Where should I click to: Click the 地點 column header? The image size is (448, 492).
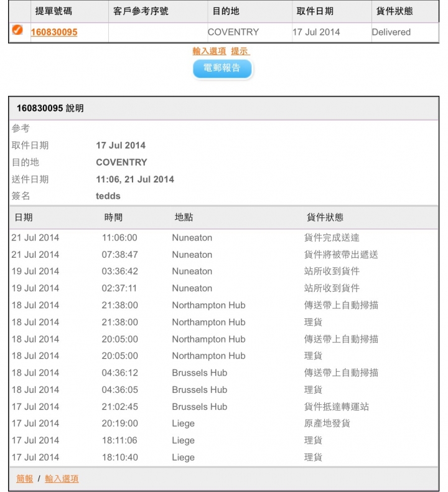point(184,217)
